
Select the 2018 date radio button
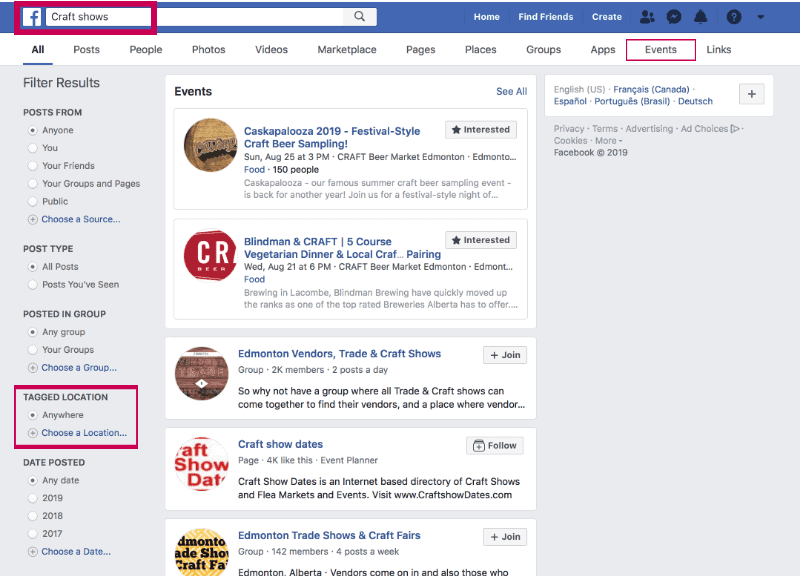33,516
